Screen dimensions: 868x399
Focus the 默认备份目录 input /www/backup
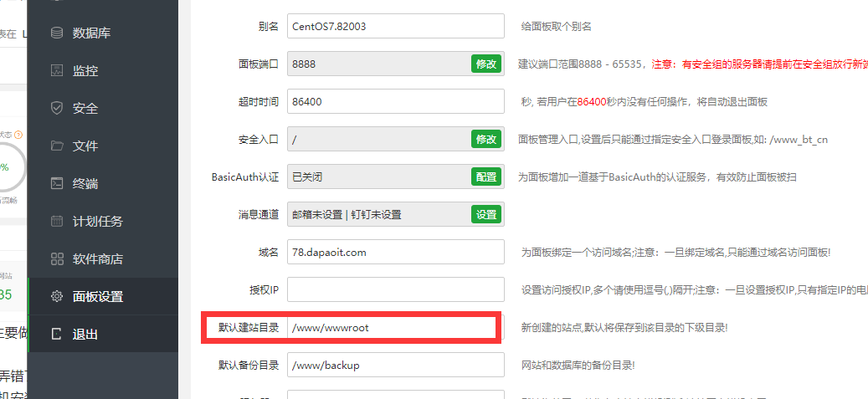tap(396, 365)
